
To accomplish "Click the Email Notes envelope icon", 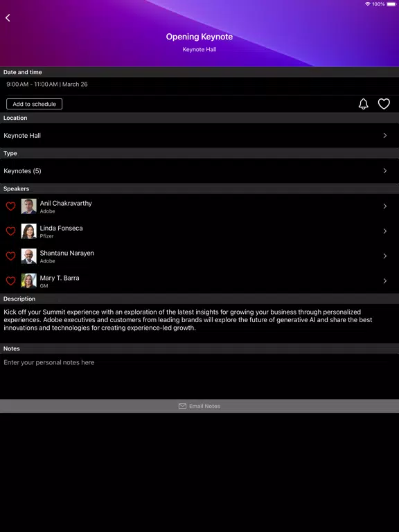I will coord(183,406).
